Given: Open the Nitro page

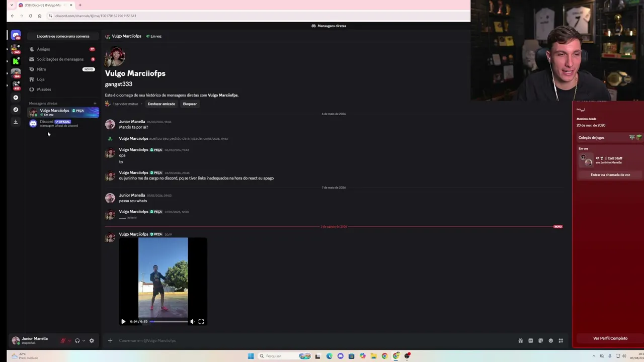Looking at the screenshot, I should [62, 69].
